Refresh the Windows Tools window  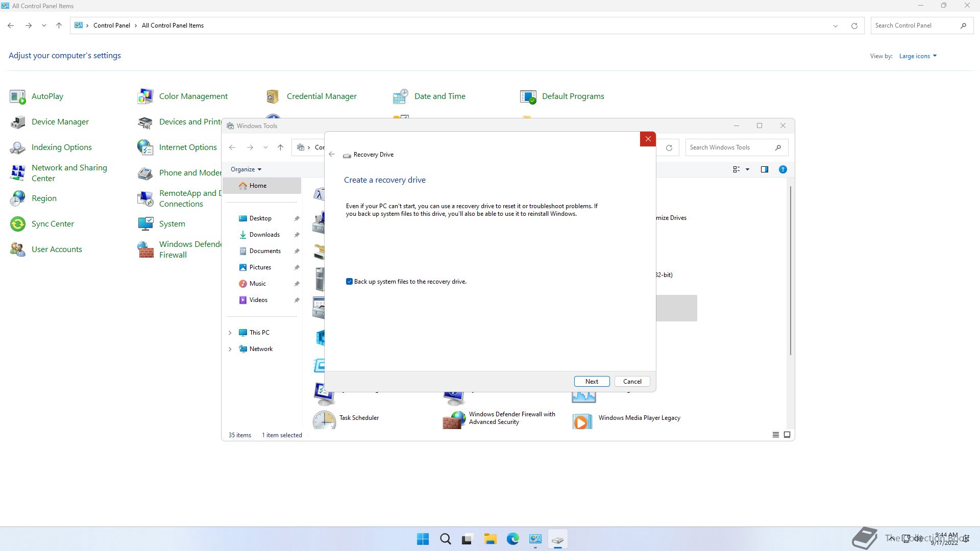pyautogui.click(x=669, y=147)
